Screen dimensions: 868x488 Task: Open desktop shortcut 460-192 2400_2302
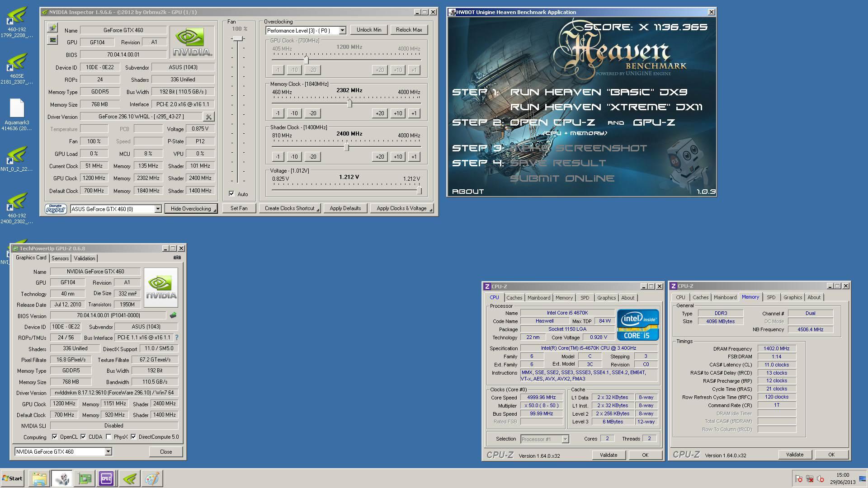[17, 208]
